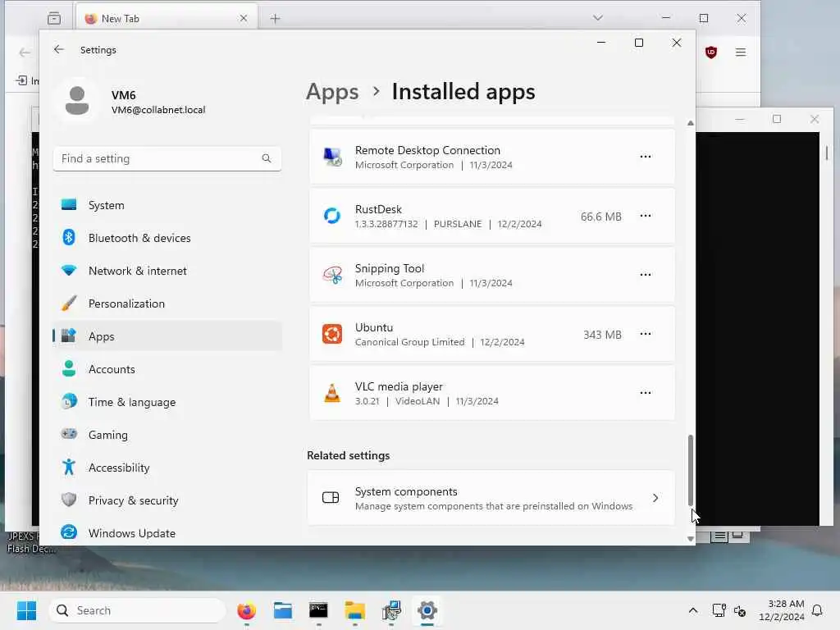Open the network computers taskbar icon

tap(391, 610)
